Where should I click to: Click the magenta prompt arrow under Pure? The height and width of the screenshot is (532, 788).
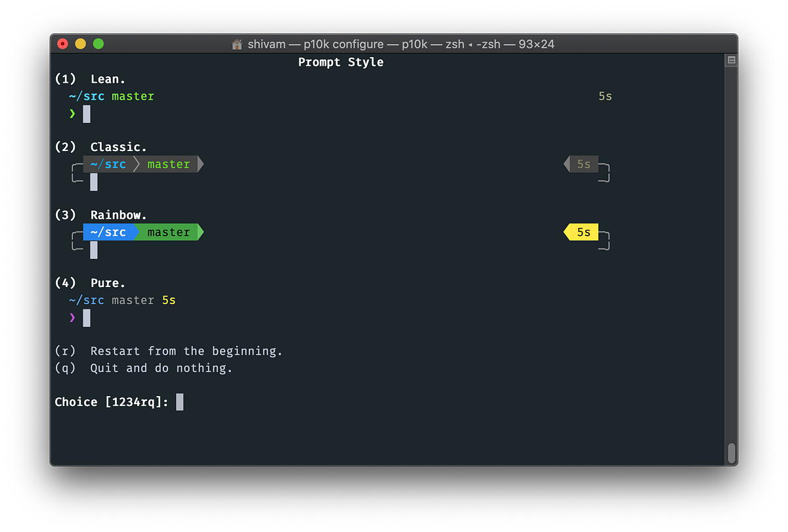(x=72, y=318)
